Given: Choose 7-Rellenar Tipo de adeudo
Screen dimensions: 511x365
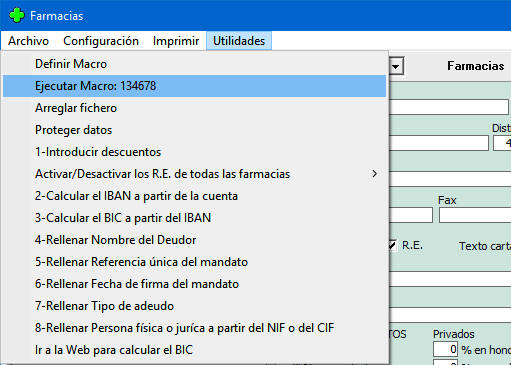Looking at the screenshot, I should 195,306.
